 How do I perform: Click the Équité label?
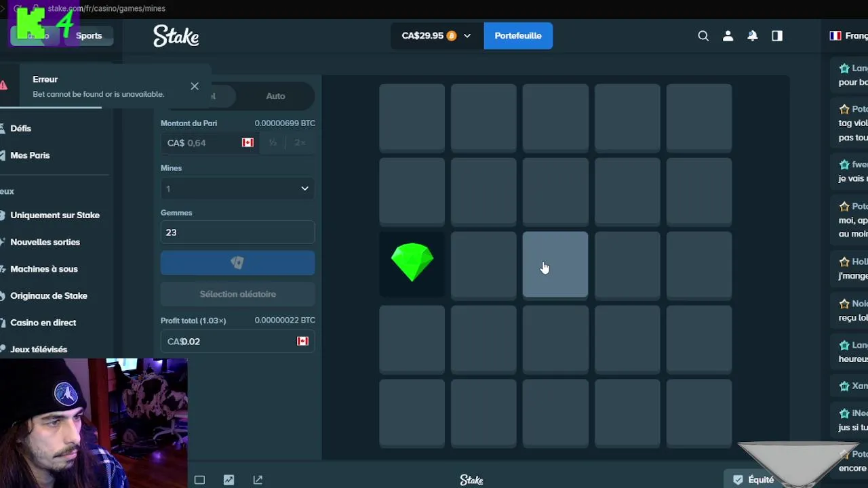tap(761, 480)
